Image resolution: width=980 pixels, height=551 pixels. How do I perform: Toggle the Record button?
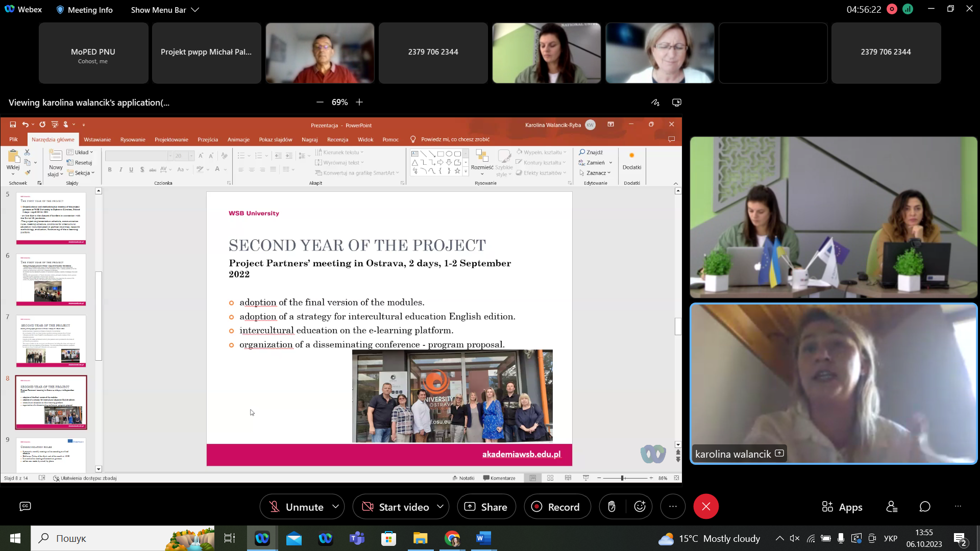[557, 507]
